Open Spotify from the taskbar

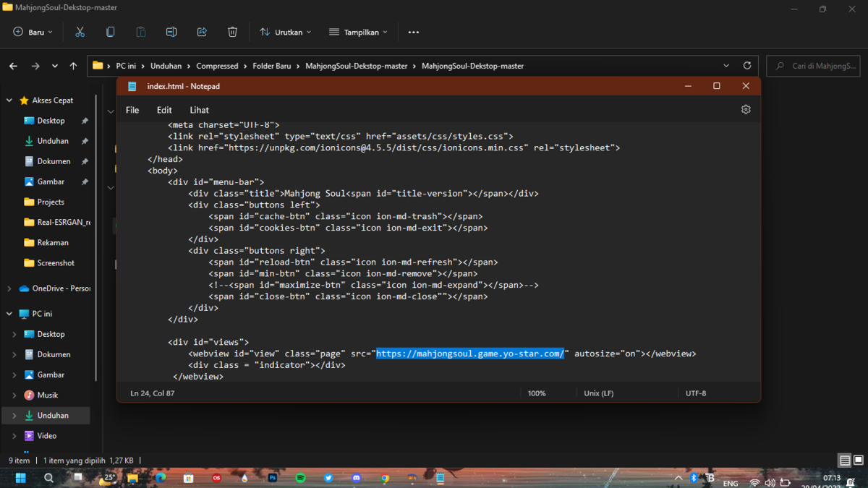click(300, 478)
